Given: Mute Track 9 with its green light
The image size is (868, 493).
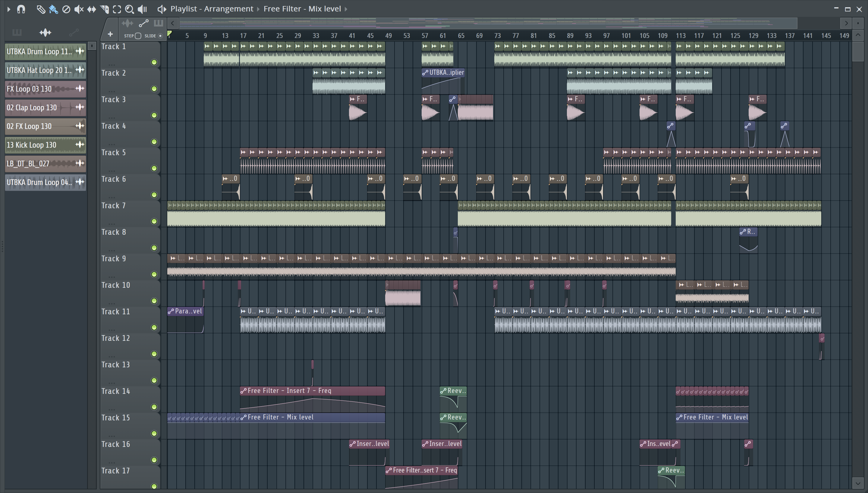Looking at the screenshot, I should 154,274.
